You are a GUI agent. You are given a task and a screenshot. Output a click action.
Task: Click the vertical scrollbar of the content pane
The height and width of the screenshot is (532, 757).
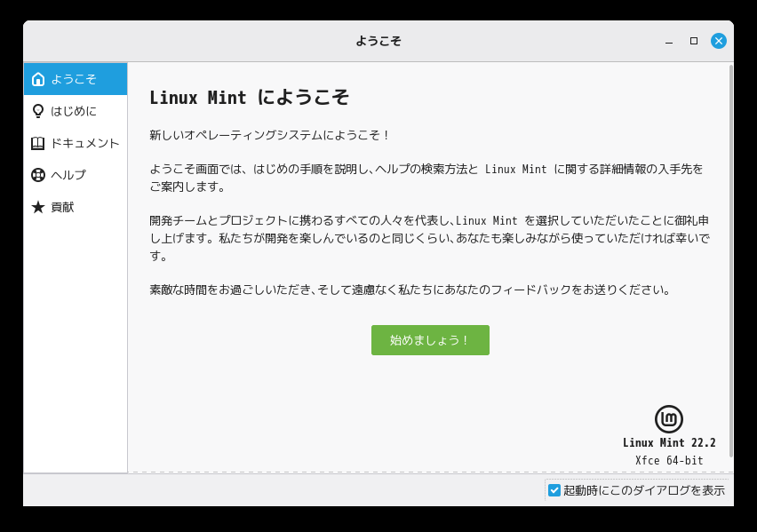coord(731,261)
